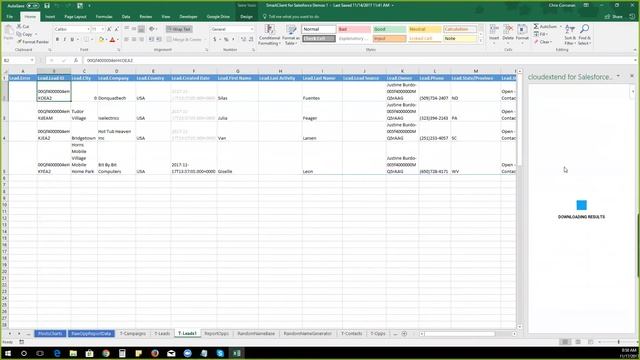Click the Lead.Company column header cell
This screenshot has width=640, height=360.
(x=116, y=78)
